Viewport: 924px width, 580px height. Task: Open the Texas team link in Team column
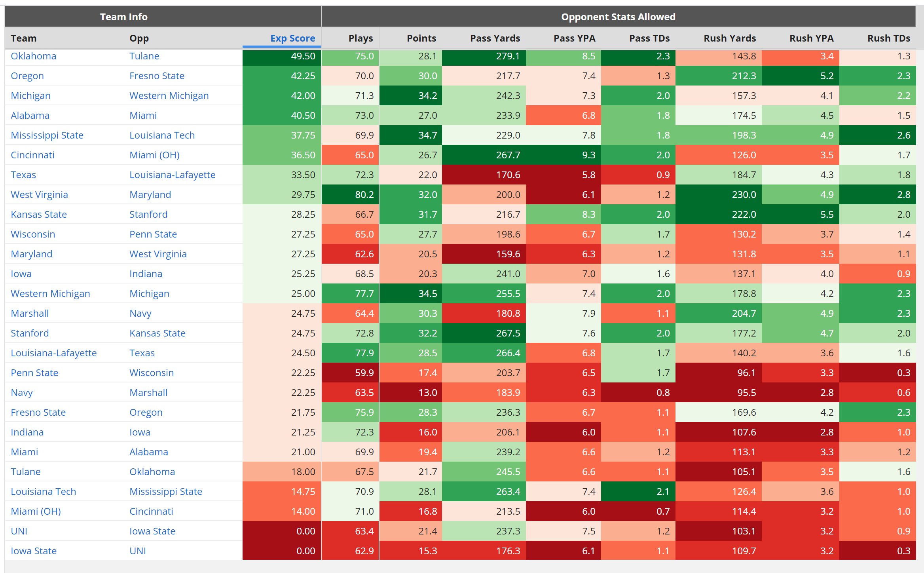tap(23, 175)
